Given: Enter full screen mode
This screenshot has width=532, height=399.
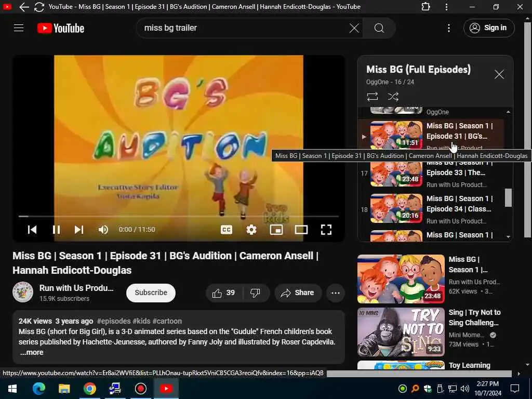Looking at the screenshot, I should coord(326,230).
